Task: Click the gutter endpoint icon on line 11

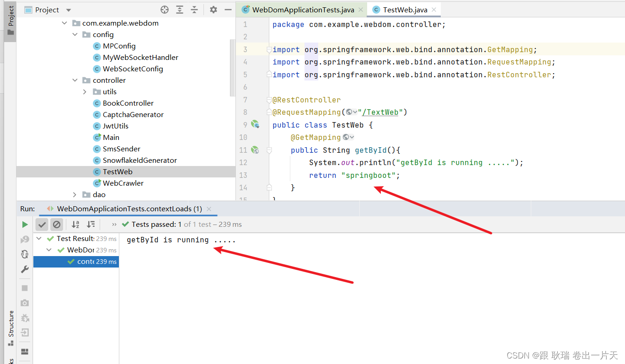Action: (x=255, y=150)
